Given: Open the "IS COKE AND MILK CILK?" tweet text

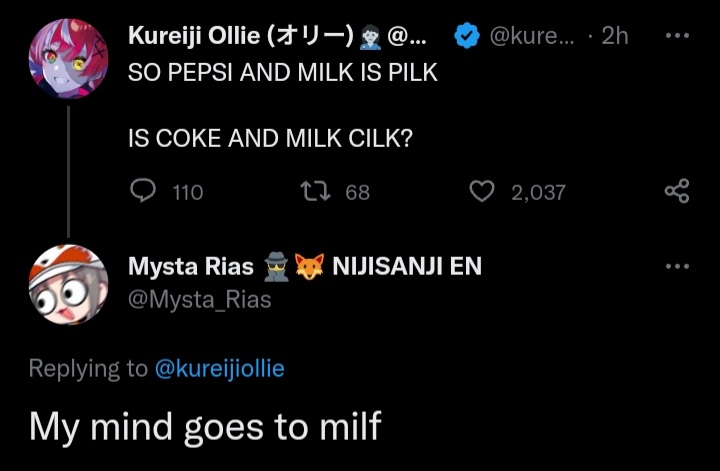Looking at the screenshot, I should pos(270,139).
